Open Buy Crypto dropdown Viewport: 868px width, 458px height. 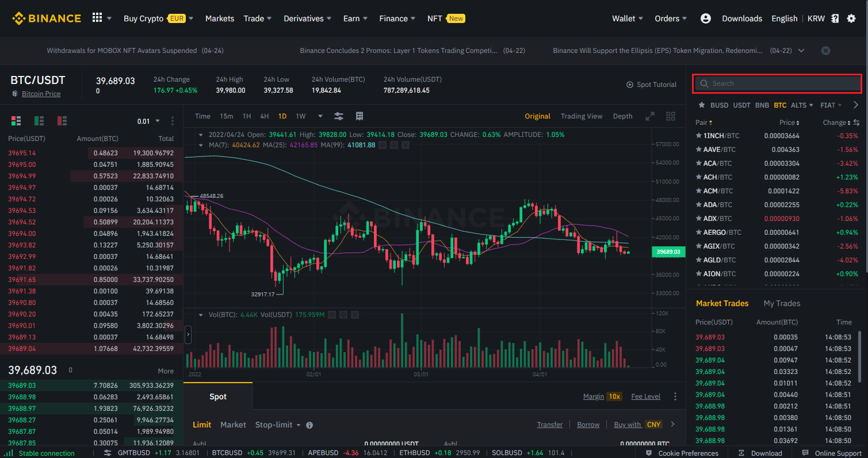159,18
